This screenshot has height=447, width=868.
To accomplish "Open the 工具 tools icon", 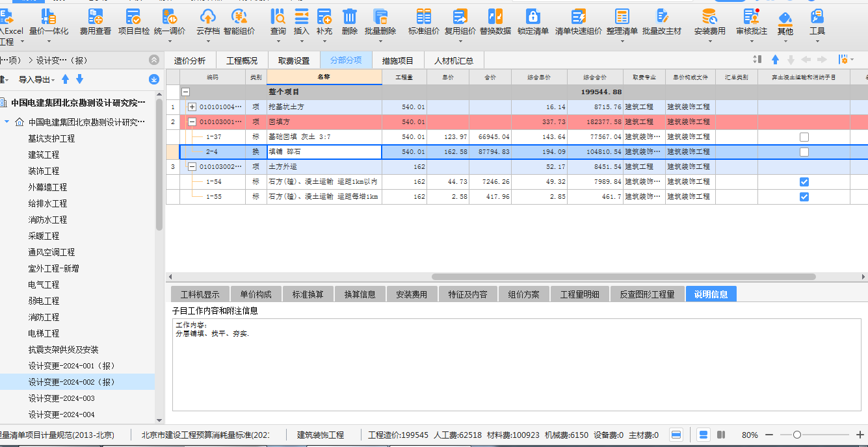I will coord(817,18).
